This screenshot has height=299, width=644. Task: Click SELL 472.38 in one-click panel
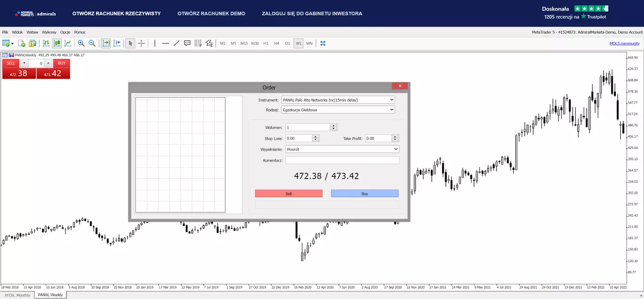tap(19, 73)
